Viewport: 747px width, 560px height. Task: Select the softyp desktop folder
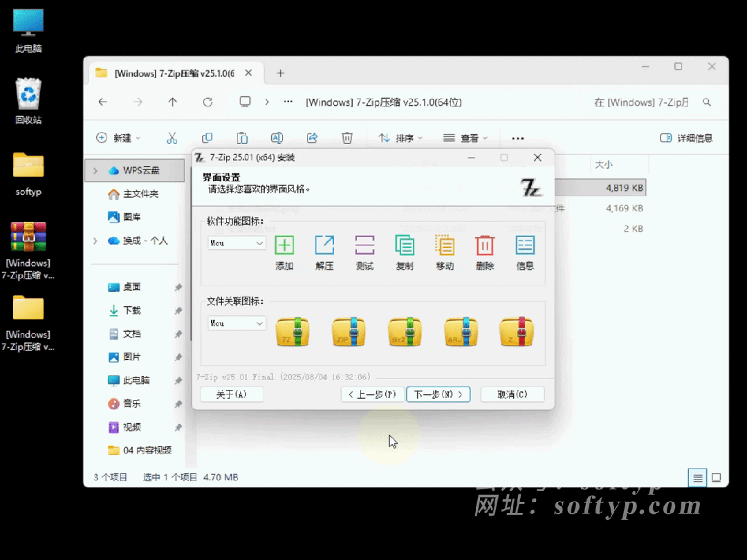pos(28,174)
